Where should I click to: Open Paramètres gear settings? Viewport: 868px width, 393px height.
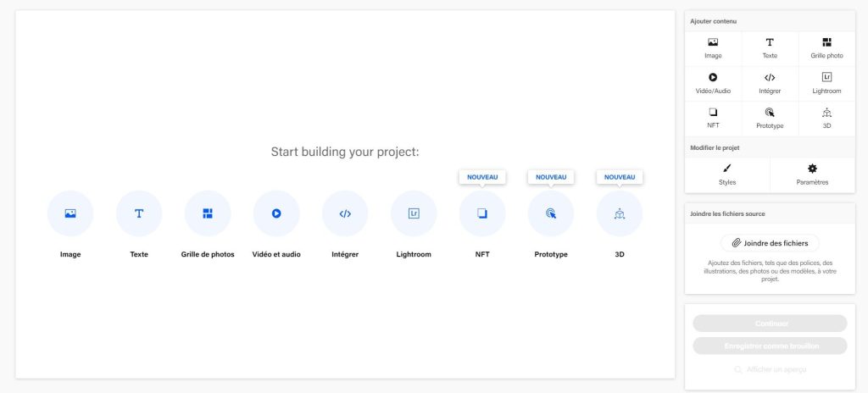click(813, 175)
